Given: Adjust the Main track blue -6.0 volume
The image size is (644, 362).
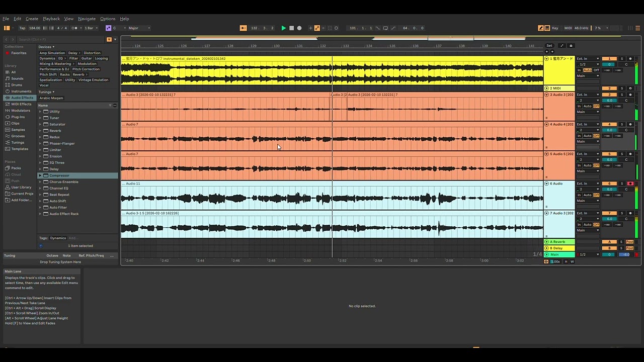Looking at the screenshot, I should (626, 254).
